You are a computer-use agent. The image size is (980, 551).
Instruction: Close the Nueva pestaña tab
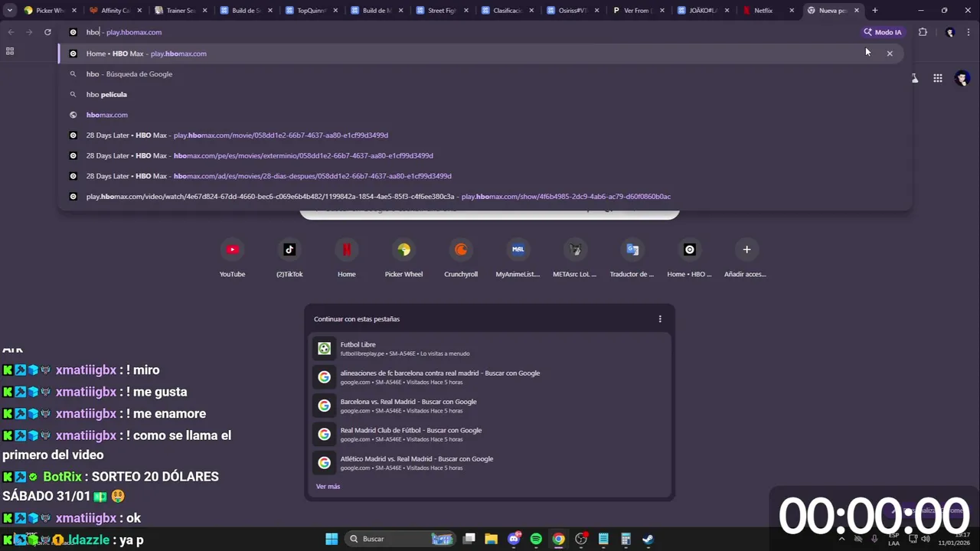pos(857,11)
